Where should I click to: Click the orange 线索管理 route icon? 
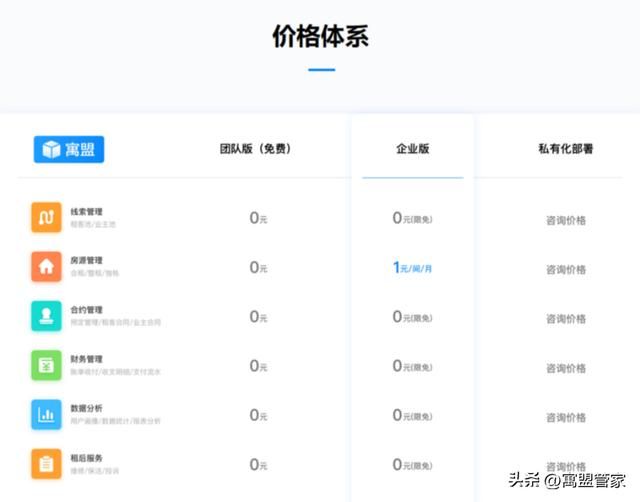[x=47, y=217]
